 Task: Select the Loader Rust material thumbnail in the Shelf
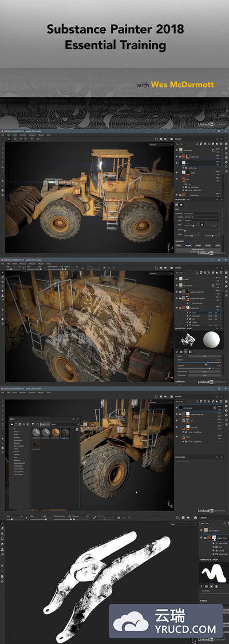click(x=36, y=444)
